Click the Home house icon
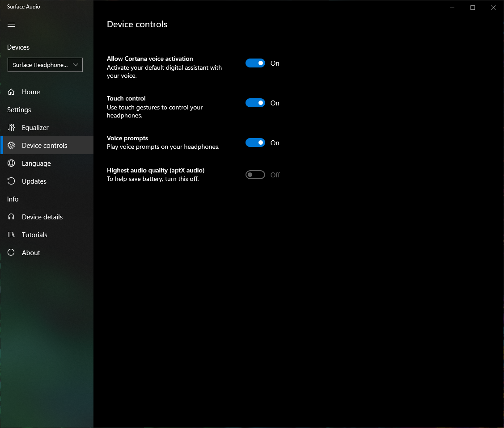The width and height of the screenshot is (504, 428). click(12, 92)
